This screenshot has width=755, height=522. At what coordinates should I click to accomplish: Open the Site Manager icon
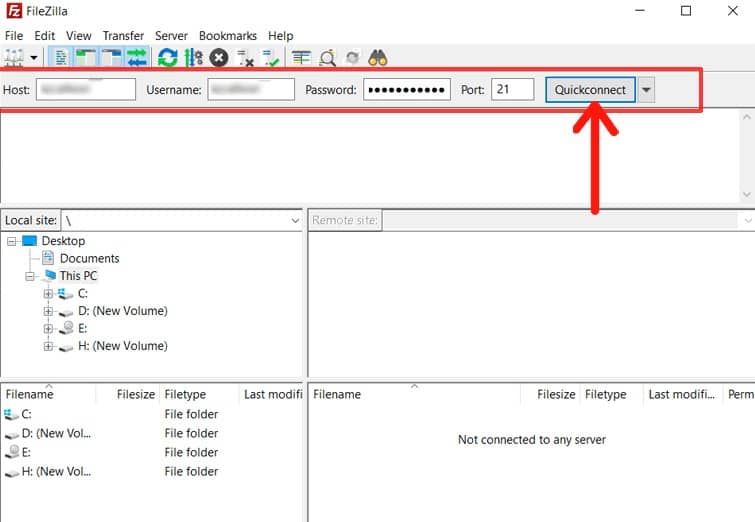click(14, 58)
